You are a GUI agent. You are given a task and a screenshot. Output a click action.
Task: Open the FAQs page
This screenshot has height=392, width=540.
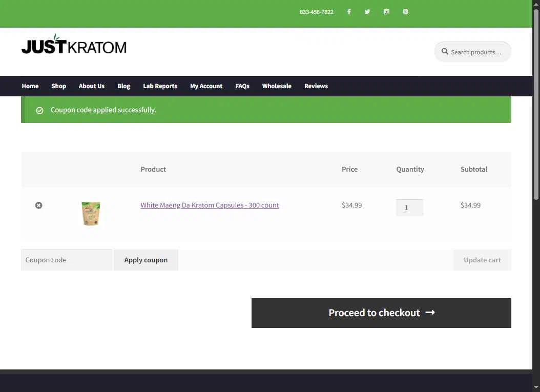[242, 86]
